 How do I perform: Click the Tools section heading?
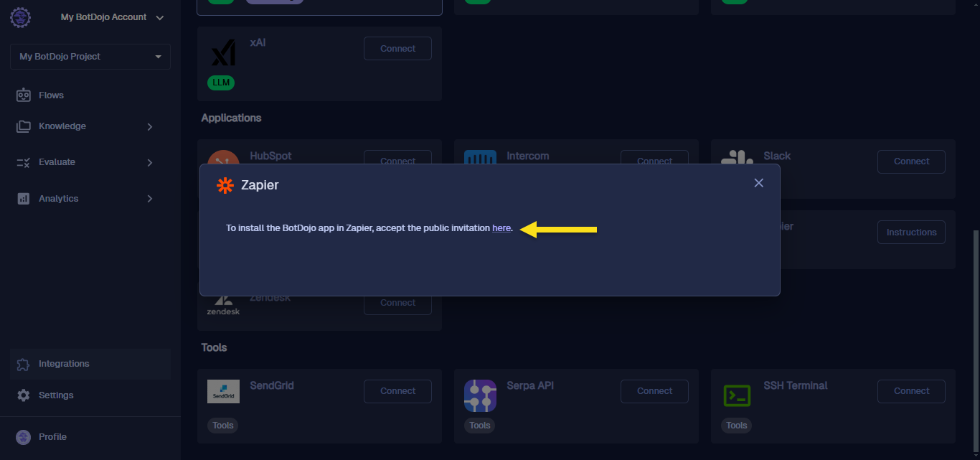pos(214,347)
